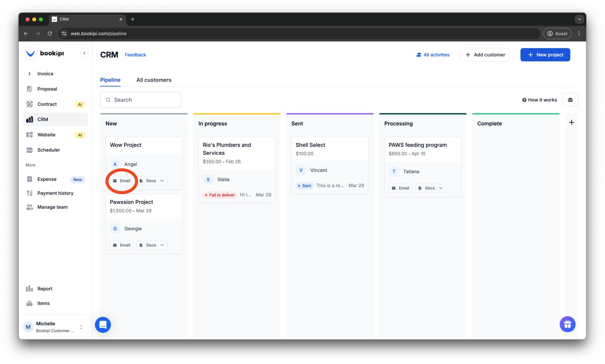Click the Feedback link
This screenshot has width=605, height=364.
coord(135,55)
